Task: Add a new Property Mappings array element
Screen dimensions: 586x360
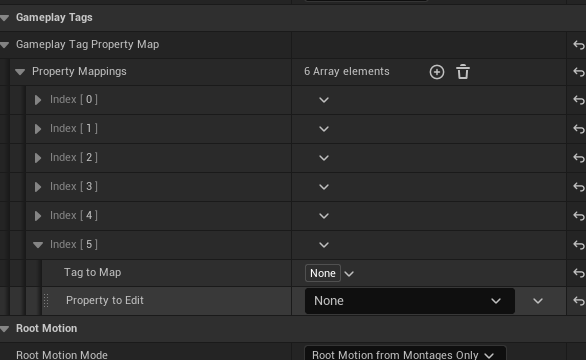Action: tap(437, 72)
